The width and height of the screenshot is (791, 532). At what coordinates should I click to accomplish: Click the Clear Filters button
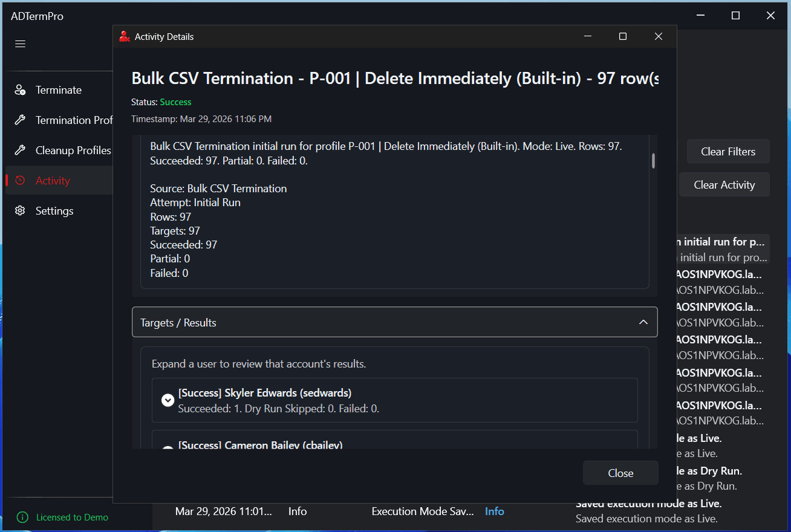coord(728,152)
